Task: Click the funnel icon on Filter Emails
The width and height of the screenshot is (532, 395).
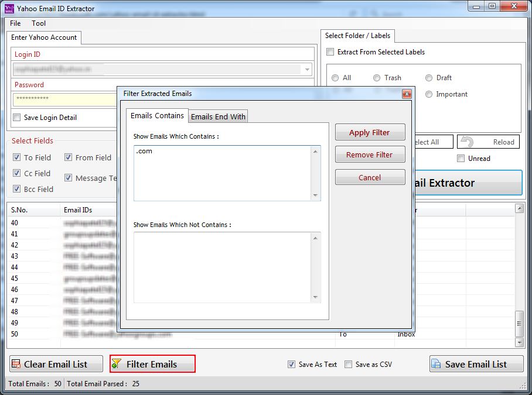Action: click(x=116, y=364)
